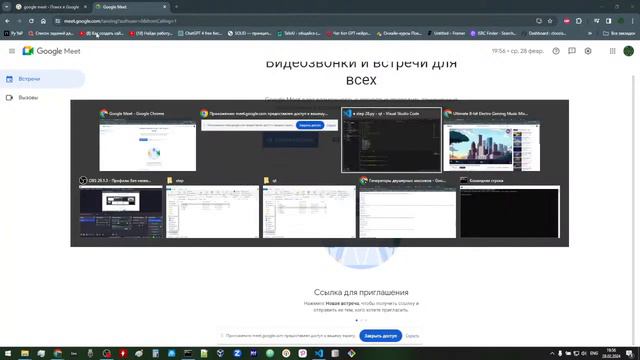Open the help question mark icon

(556, 51)
